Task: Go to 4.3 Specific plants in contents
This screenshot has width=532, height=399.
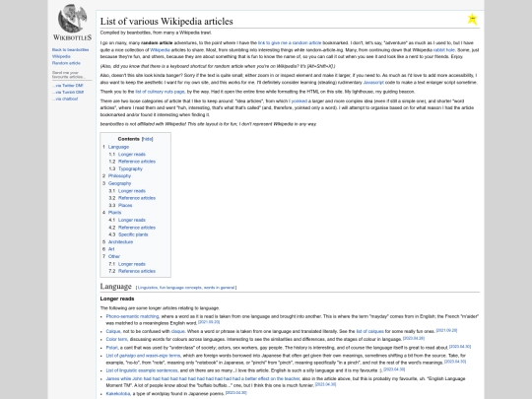Action: (x=133, y=234)
